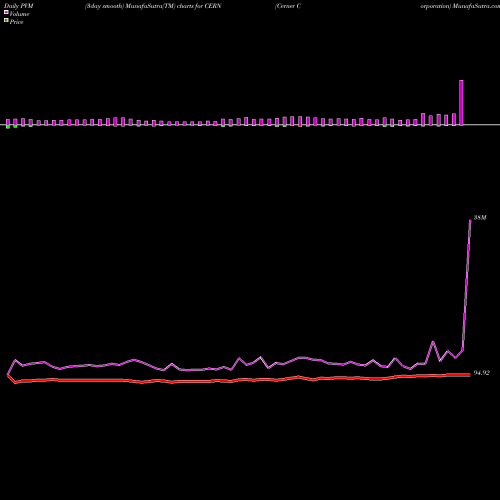Click the peak of the magenta volume line

click(x=470, y=220)
